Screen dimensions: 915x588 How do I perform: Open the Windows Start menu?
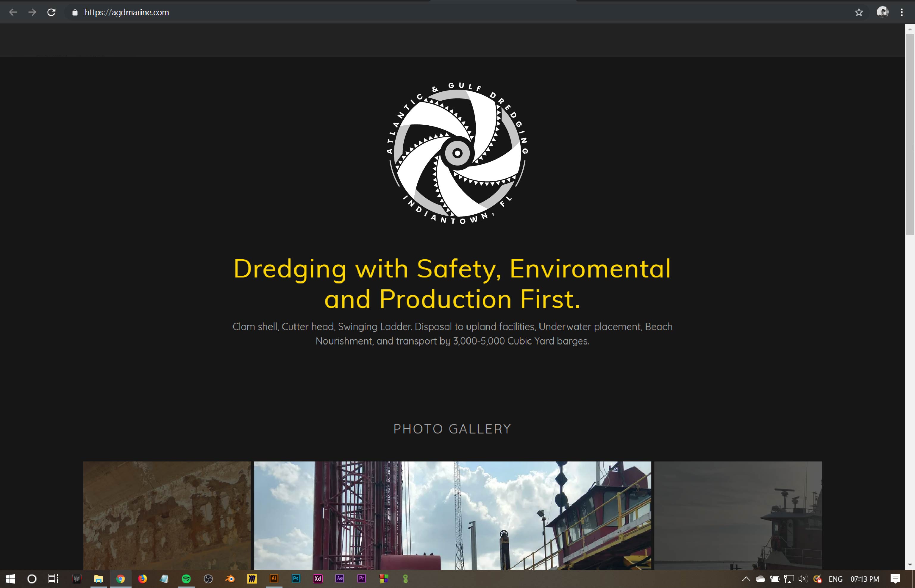10,579
